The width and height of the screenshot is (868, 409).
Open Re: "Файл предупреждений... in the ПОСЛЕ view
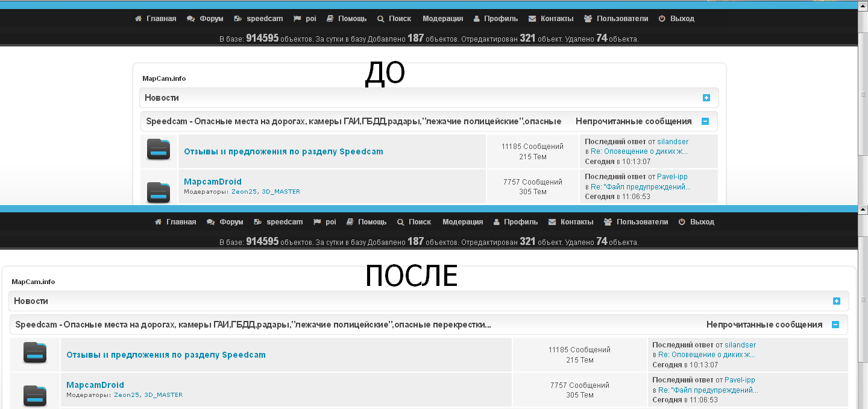708,390
